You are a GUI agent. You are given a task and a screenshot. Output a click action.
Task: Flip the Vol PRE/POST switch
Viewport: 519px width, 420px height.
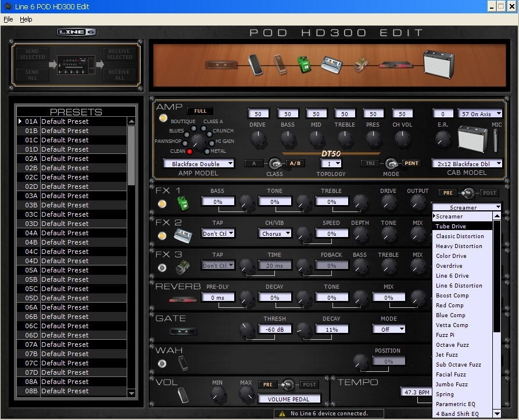[288, 385]
